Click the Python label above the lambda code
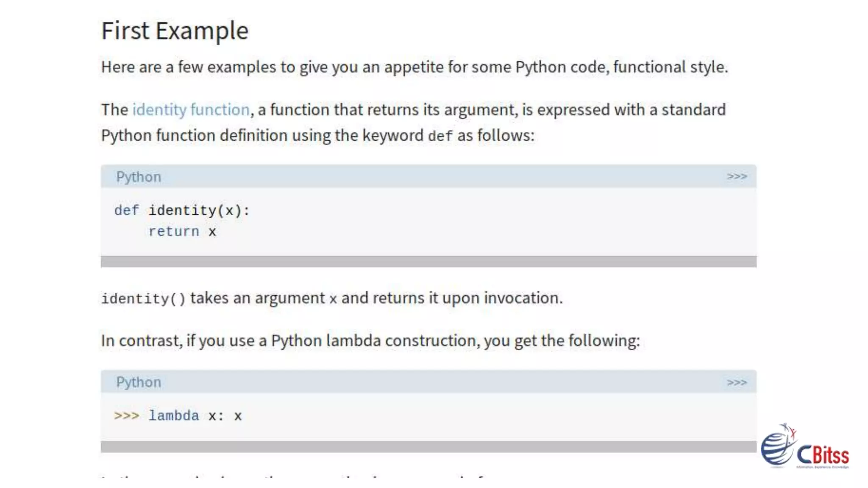Viewport: 868px width, 488px height. pyautogui.click(x=139, y=382)
